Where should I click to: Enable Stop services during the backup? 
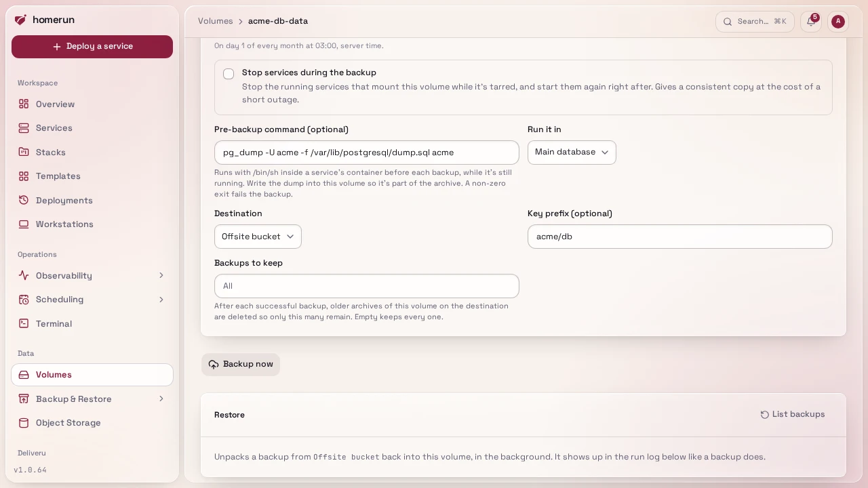point(229,74)
